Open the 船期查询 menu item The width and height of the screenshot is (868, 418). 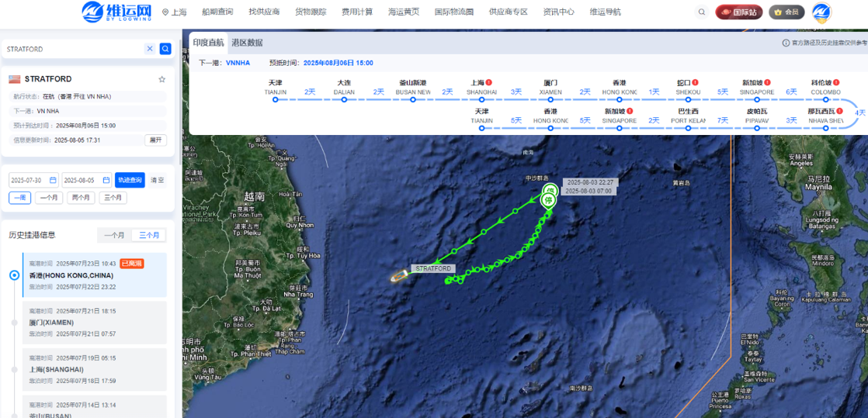point(217,12)
